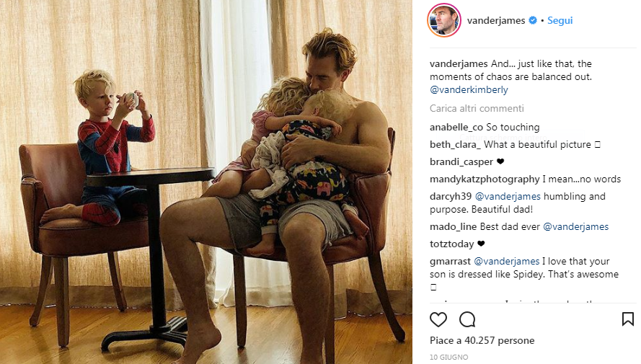
Task: Save the post with the bookmark icon
Action: coord(628,319)
